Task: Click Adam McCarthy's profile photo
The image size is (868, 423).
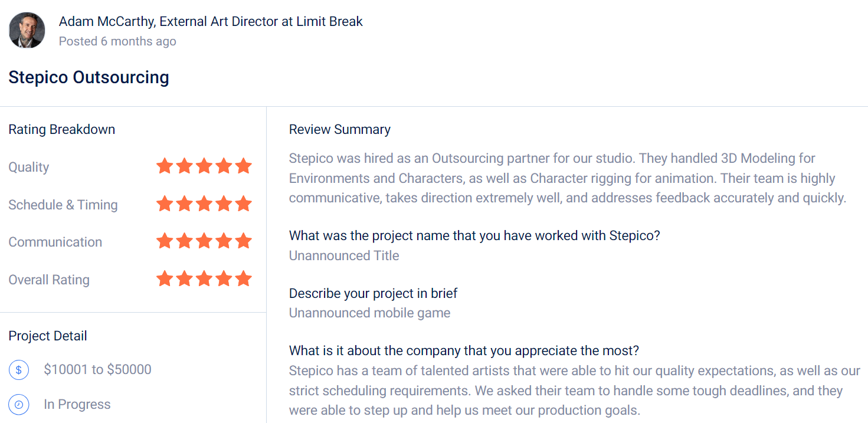Action: tap(27, 30)
